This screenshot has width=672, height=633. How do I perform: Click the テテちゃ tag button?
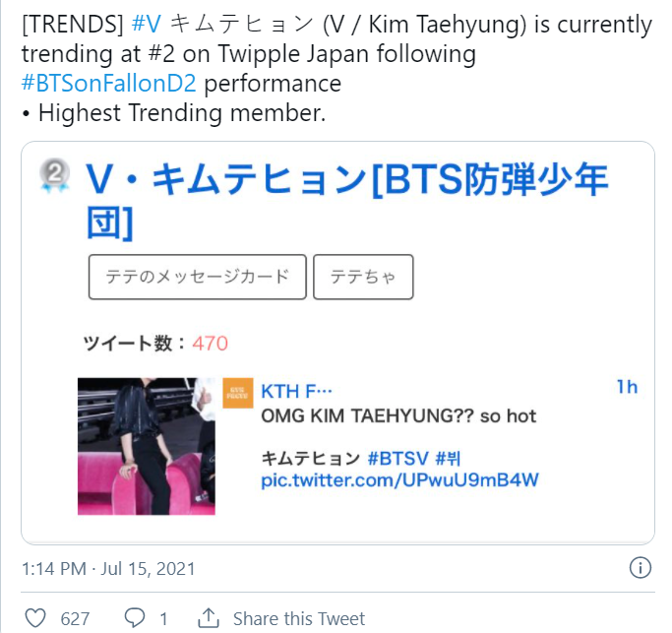click(363, 277)
